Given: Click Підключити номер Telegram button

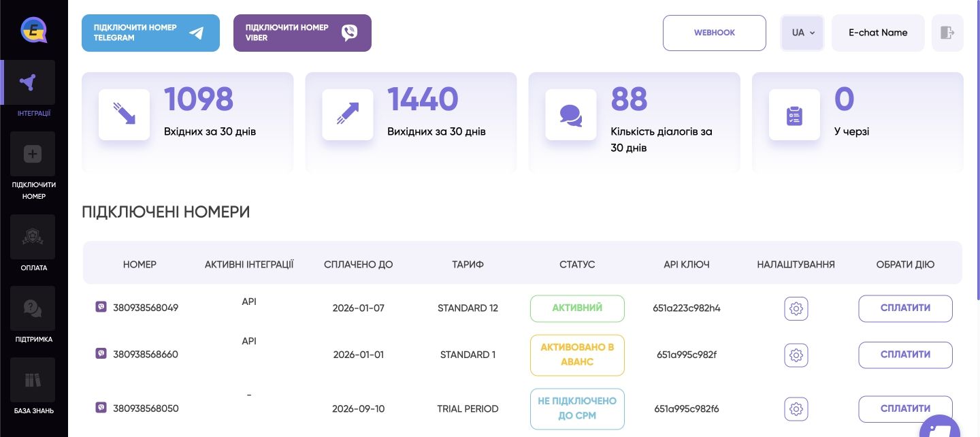Looking at the screenshot, I should click(150, 33).
